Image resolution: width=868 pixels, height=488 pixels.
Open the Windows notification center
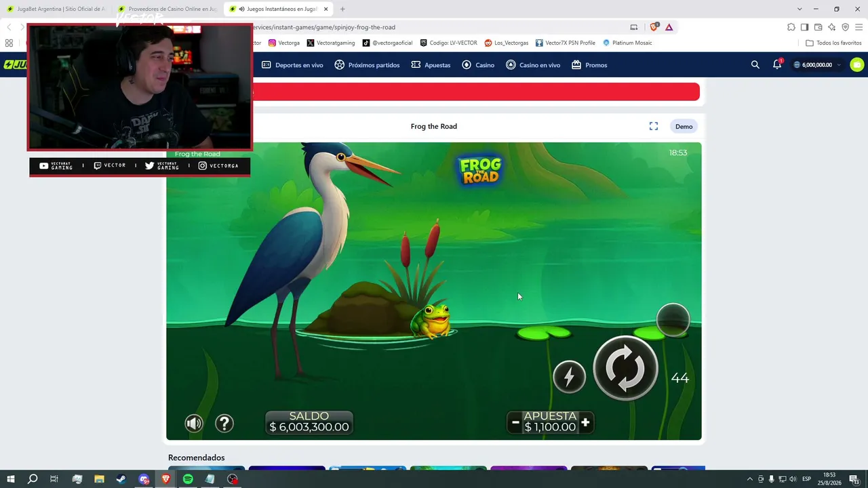coord(856,479)
